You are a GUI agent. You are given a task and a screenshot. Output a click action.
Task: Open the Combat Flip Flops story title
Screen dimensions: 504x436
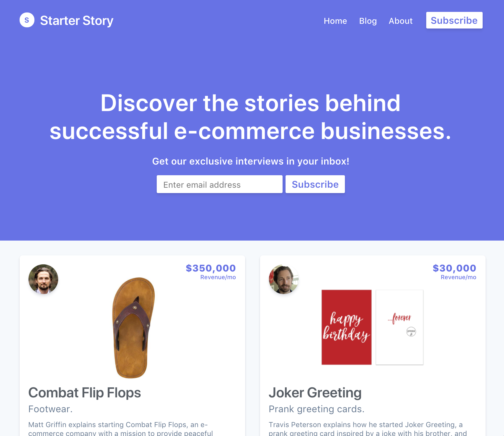pyautogui.click(x=85, y=393)
